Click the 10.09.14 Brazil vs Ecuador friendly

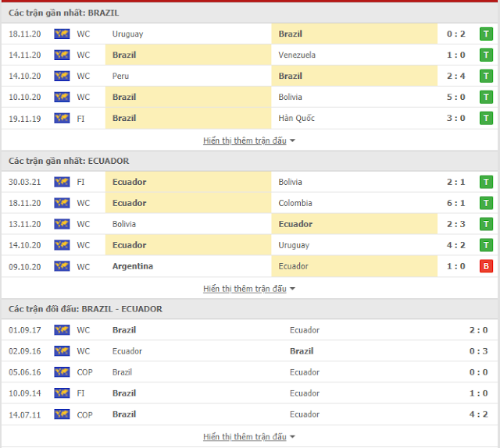coord(250,393)
